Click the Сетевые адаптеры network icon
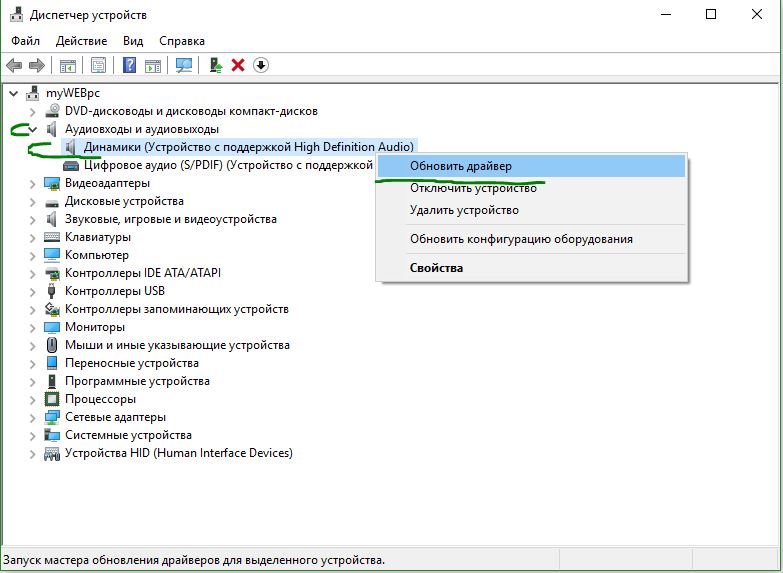Image resolution: width=783 pixels, height=573 pixels. pos(52,417)
